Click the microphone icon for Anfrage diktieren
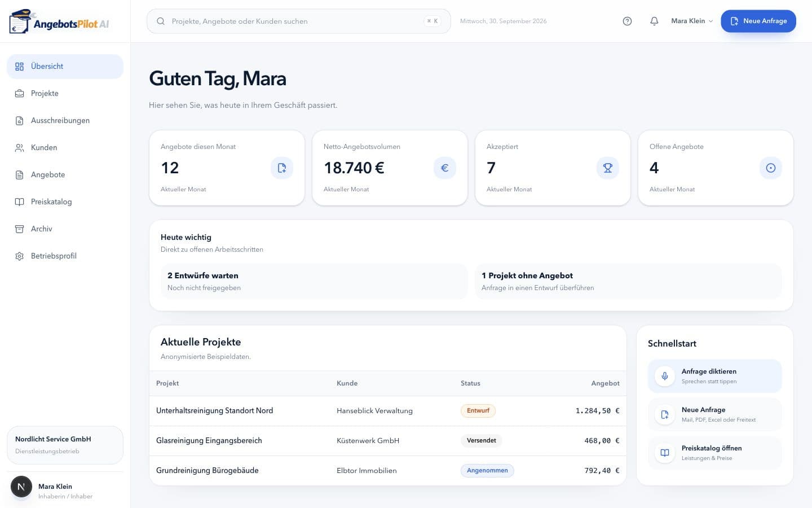Screen dimensions: 812x508 pyautogui.click(x=665, y=376)
